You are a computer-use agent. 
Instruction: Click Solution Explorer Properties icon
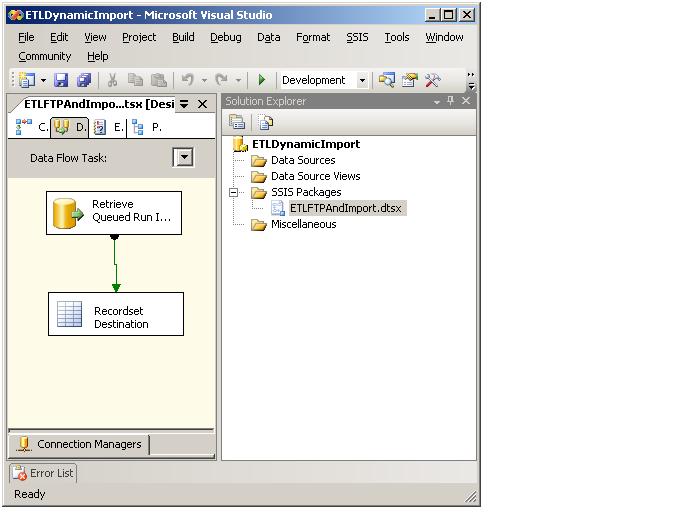click(237, 122)
